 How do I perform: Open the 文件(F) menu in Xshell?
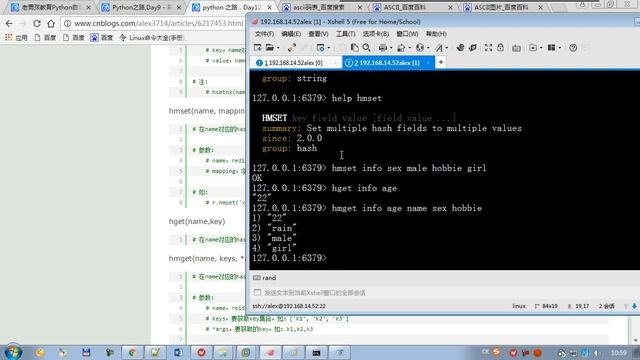point(264,34)
